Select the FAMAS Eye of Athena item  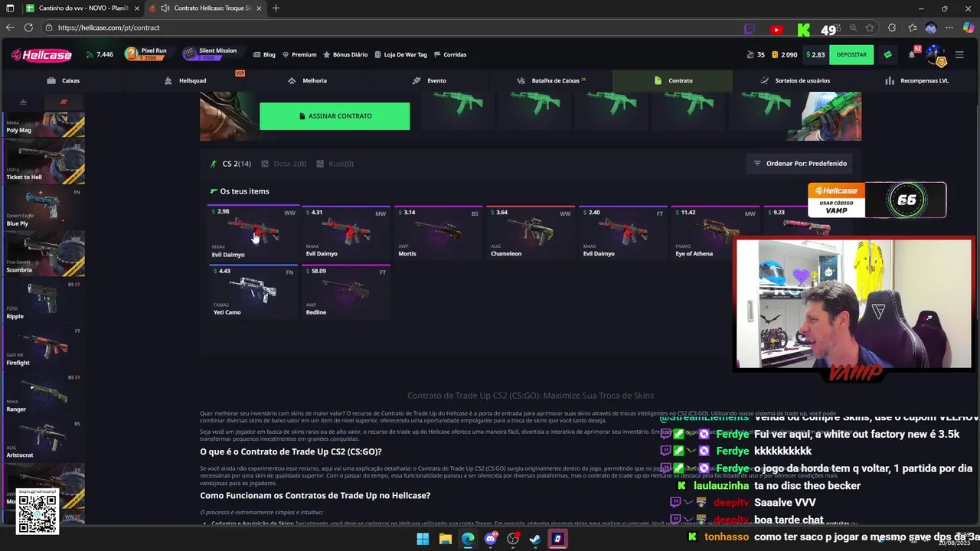(715, 233)
